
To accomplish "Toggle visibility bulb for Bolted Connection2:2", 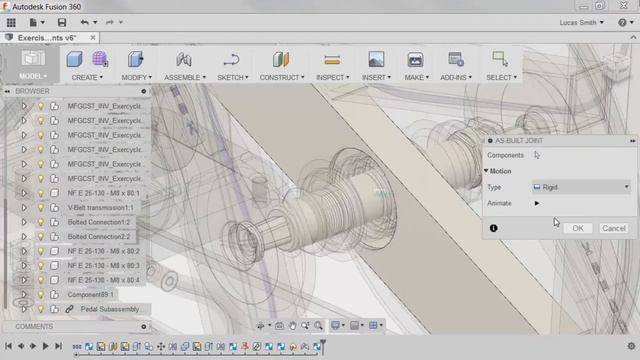I will [x=40, y=236].
